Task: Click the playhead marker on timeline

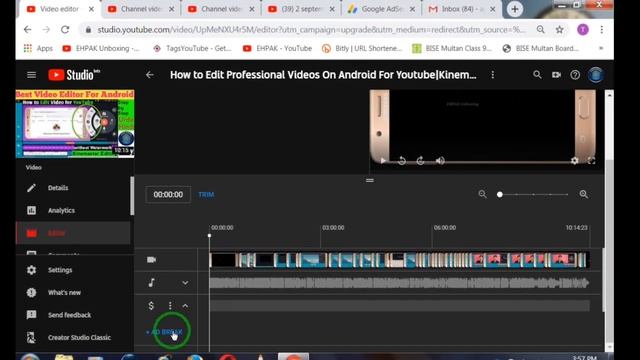Action: pos(209,236)
